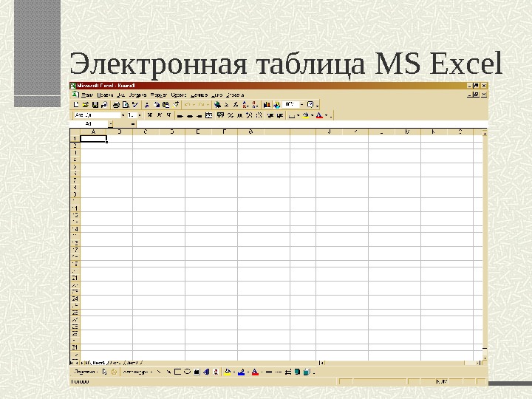This screenshot has width=532, height=399.
Task: Sort descending Z to A
Action: point(255,105)
